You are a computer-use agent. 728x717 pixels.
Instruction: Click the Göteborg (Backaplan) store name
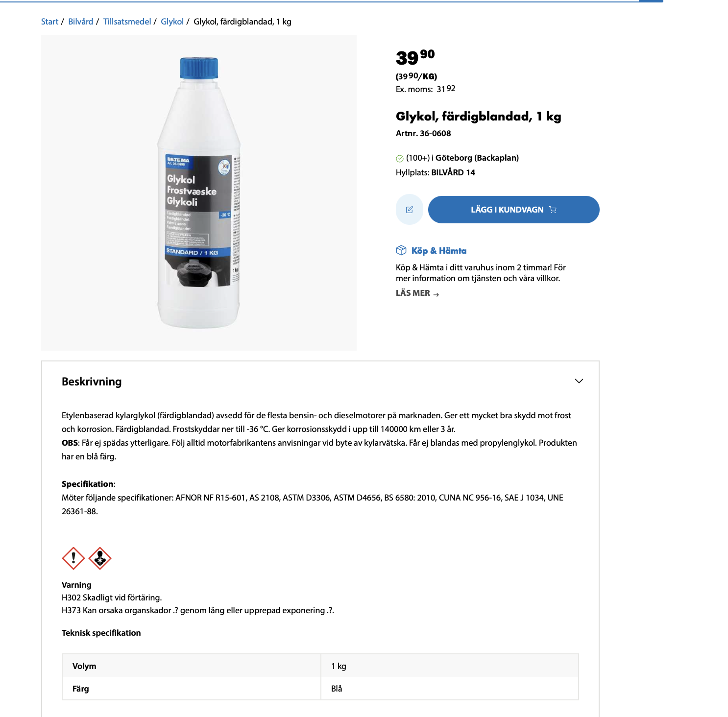[477, 158]
